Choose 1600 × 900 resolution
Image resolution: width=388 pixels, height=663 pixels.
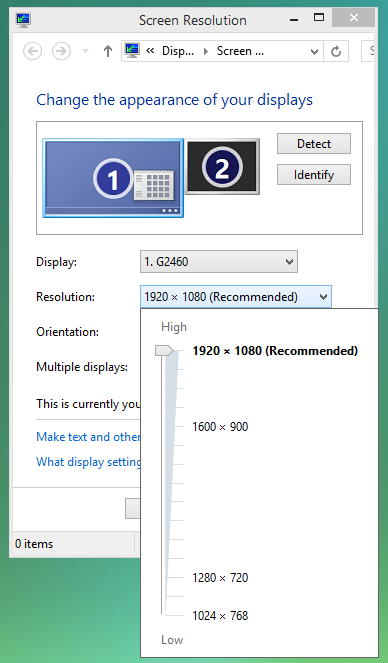pos(220,427)
